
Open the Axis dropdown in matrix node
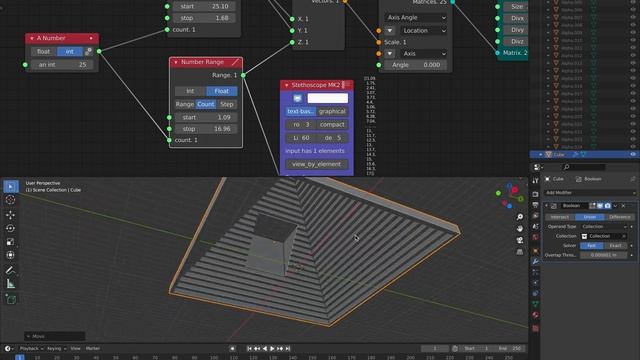click(x=424, y=53)
